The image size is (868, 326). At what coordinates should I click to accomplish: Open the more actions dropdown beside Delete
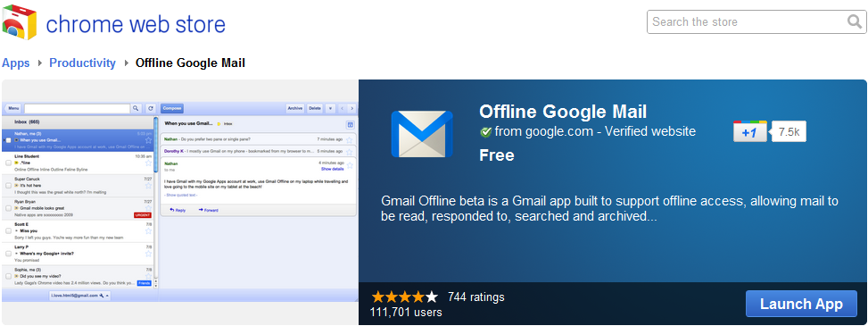[330, 109]
